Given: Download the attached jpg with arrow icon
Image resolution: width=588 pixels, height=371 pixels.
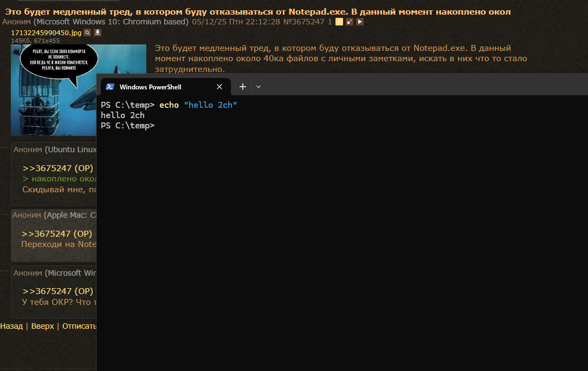Looking at the screenshot, I should click(x=98, y=32).
